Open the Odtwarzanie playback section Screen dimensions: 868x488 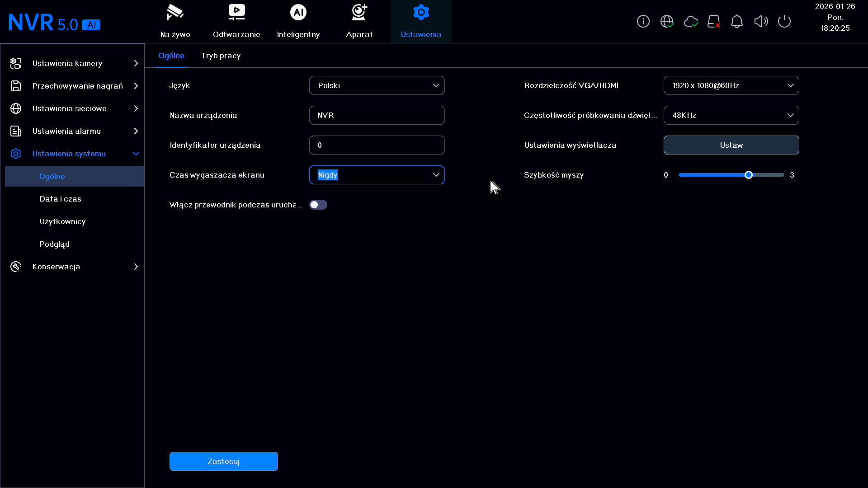(236, 21)
